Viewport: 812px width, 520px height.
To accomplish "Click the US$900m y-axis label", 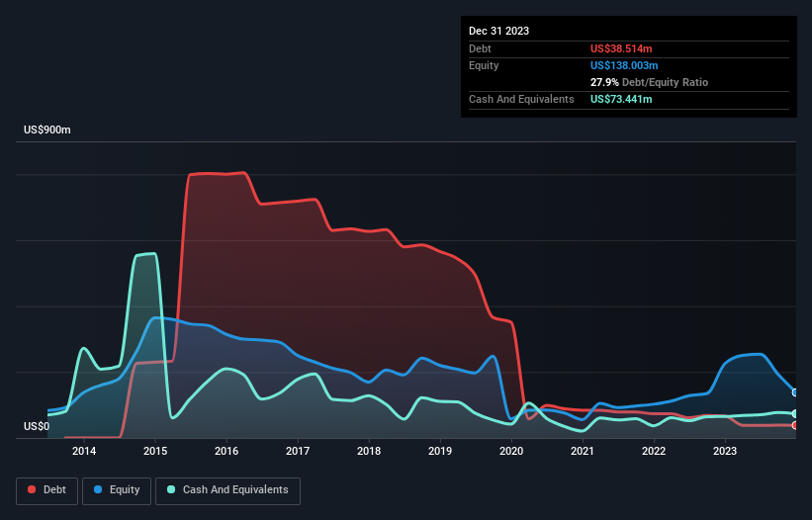I will point(47,130).
